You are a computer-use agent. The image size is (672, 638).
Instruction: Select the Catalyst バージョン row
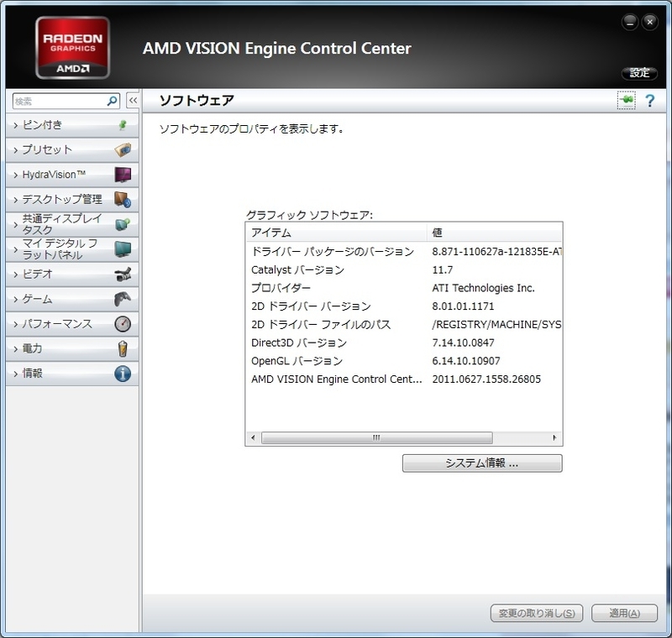click(404, 269)
